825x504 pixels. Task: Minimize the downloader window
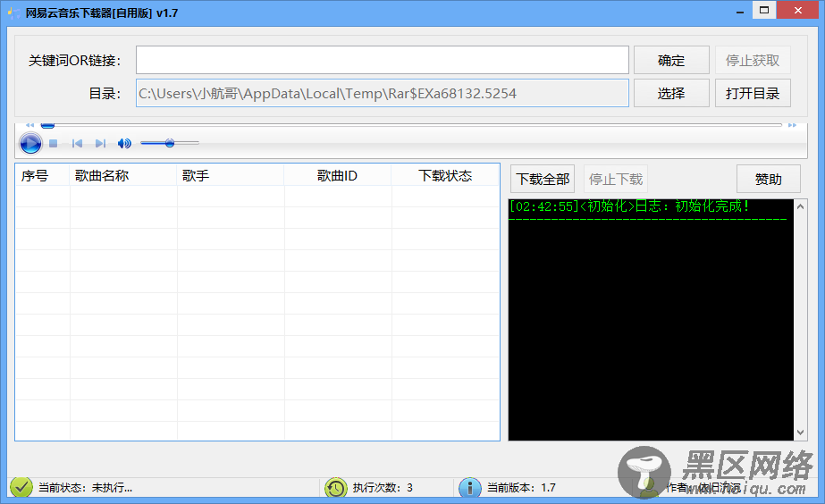[740, 11]
